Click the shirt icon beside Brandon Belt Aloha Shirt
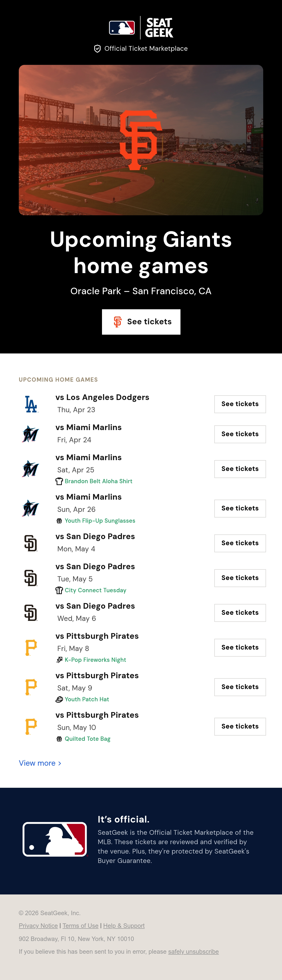282x980 pixels. (59, 481)
